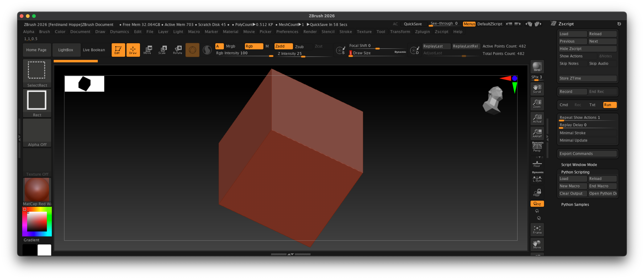Viewport: 644px width, 279px height.
Task: Open the MatCap Red Wax material thumbnail
Action: [37, 189]
